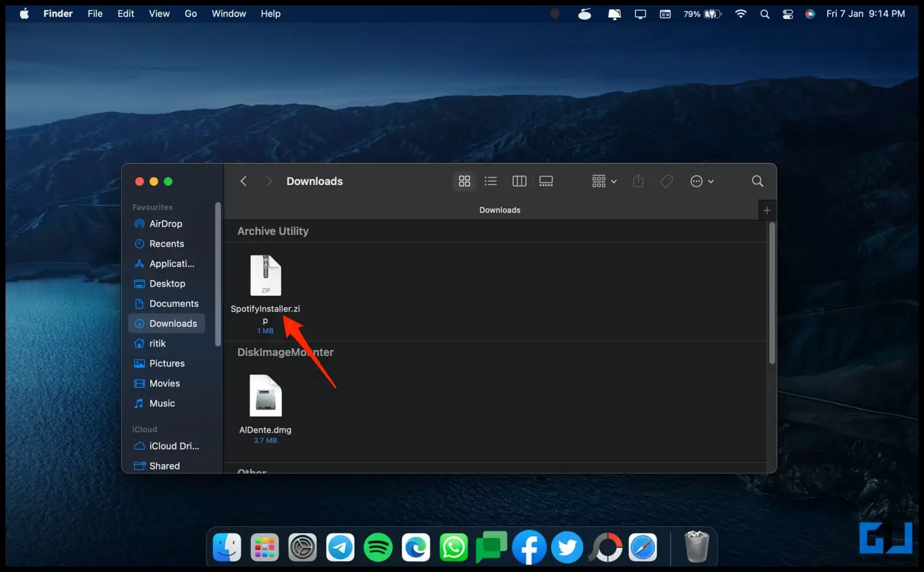This screenshot has width=924, height=572.
Task: Open the Action ellipsis dropdown menu
Action: [x=702, y=181]
